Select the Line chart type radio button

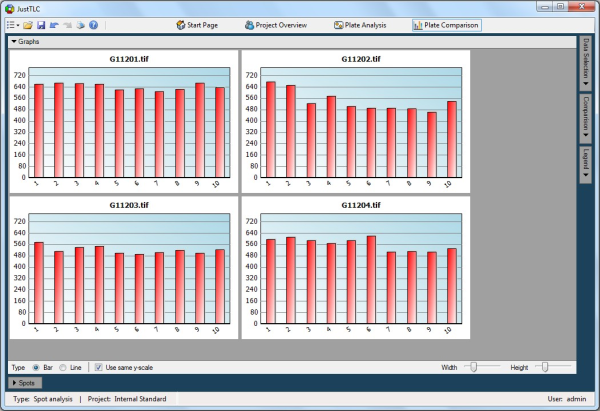click(62, 367)
